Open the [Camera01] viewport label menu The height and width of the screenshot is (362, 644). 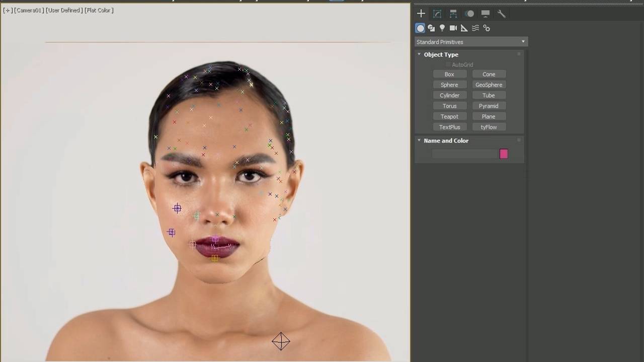[29, 10]
